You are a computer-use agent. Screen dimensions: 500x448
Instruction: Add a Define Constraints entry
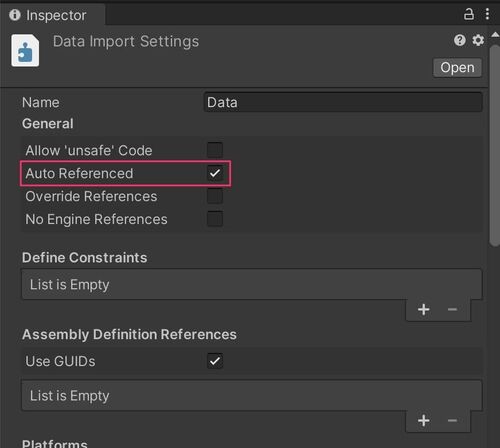click(x=423, y=309)
